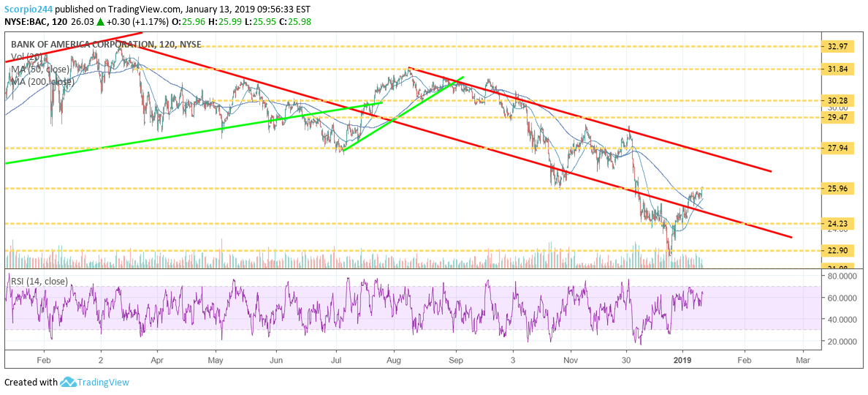Select the 24.23 price level label

coord(838,224)
